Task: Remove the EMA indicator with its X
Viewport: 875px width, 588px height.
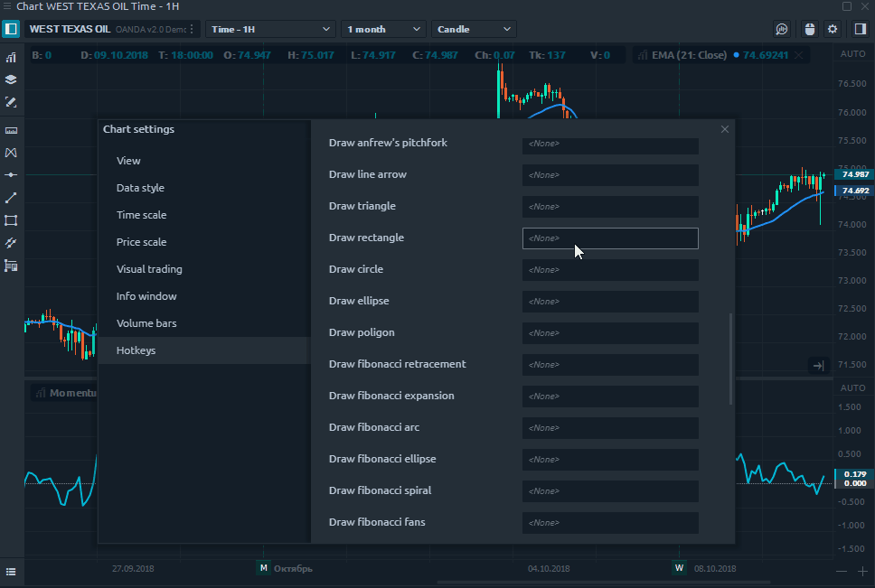Action: (798, 55)
